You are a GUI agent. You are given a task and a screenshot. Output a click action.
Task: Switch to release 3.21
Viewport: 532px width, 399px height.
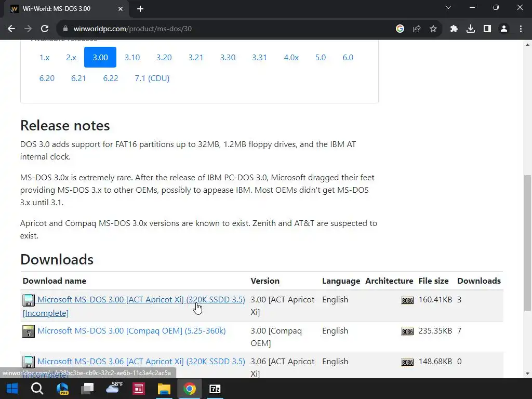tap(196, 57)
